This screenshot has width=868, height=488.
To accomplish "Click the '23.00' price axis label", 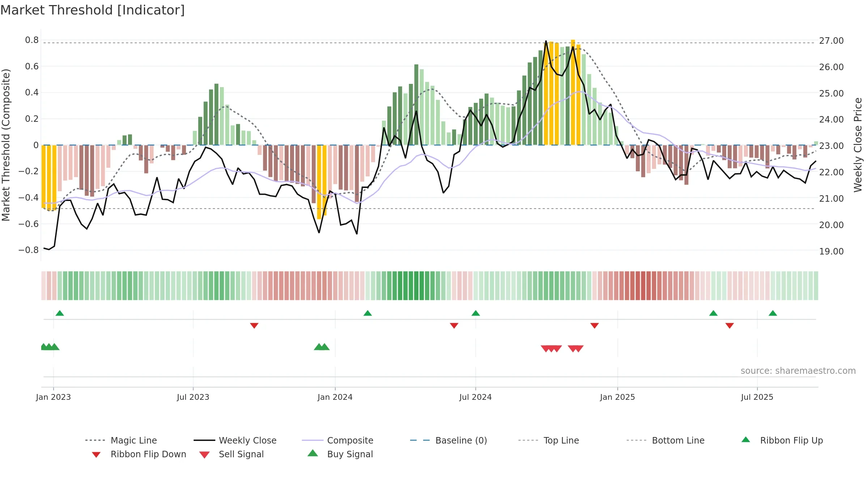I will point(831,146).
